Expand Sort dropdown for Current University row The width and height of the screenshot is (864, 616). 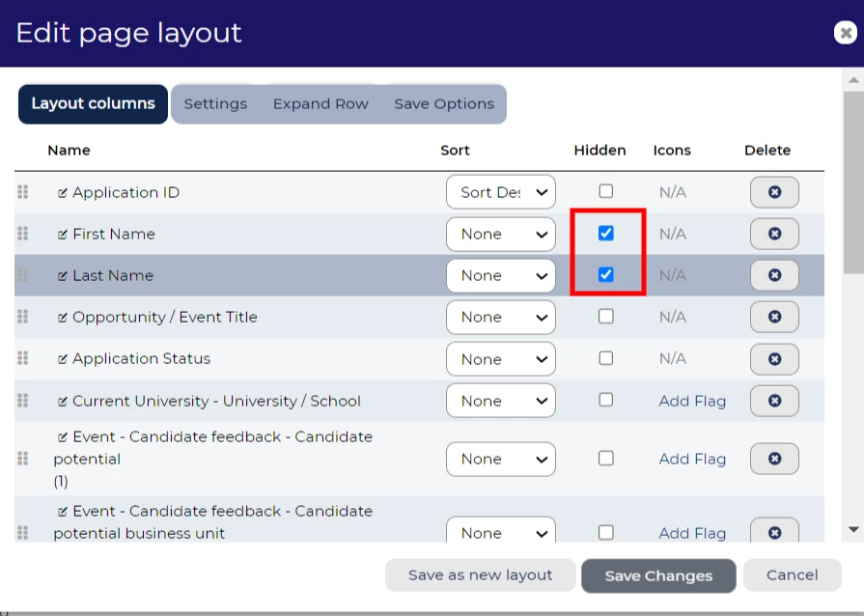tap(501, 401)
